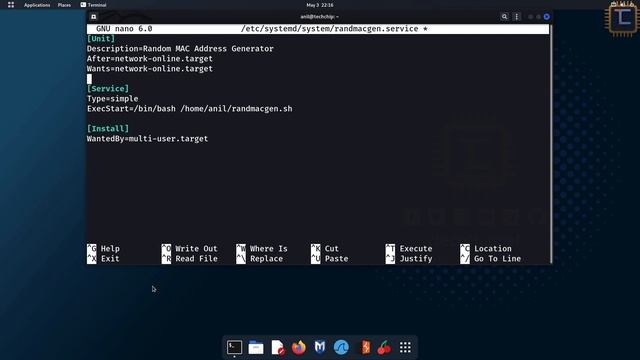Open the Activities grid icon in top bar
The height and width of the screenshot is (360, 640).
click(x=11, y=5)
